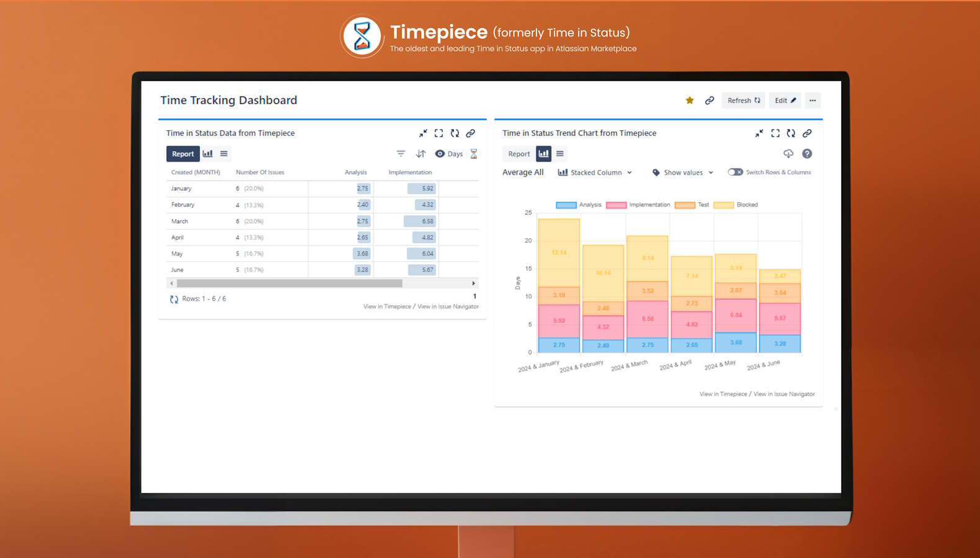Image resolution: width=980 pixels, height=558 pixels.
Task: Copy the dashboard link via the link icon
Action: [x=710, y=100]
